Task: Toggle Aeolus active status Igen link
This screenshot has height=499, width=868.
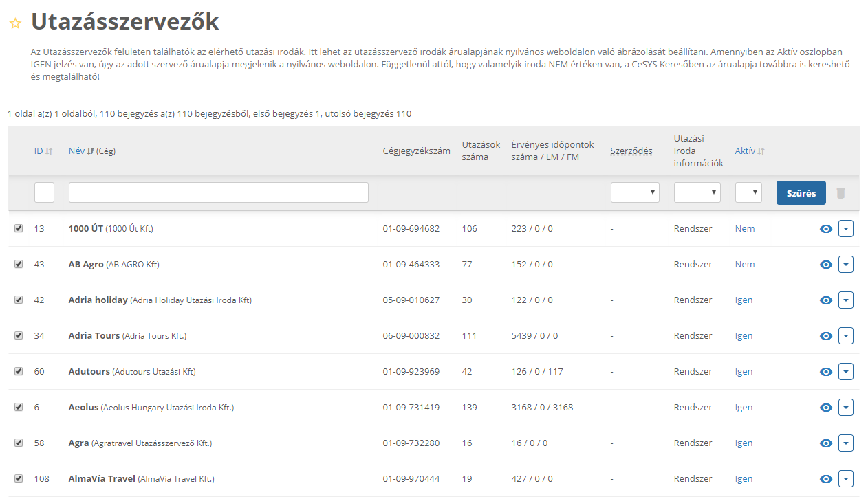Action: coord(744,408)
